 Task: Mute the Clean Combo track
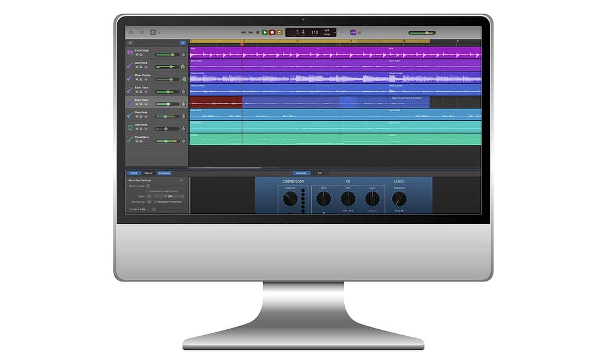(137, 80)
